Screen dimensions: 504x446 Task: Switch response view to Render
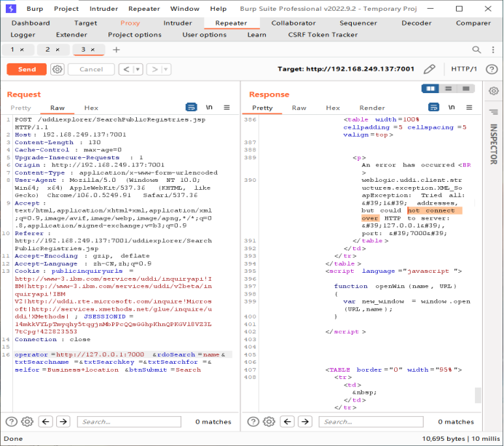pyautogui.click(x=372, y=108)
